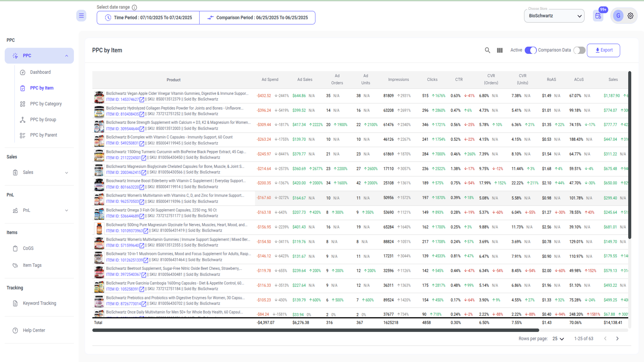Expand the PnL sidebar menu

pyautogui.click(x=39, y=210)
